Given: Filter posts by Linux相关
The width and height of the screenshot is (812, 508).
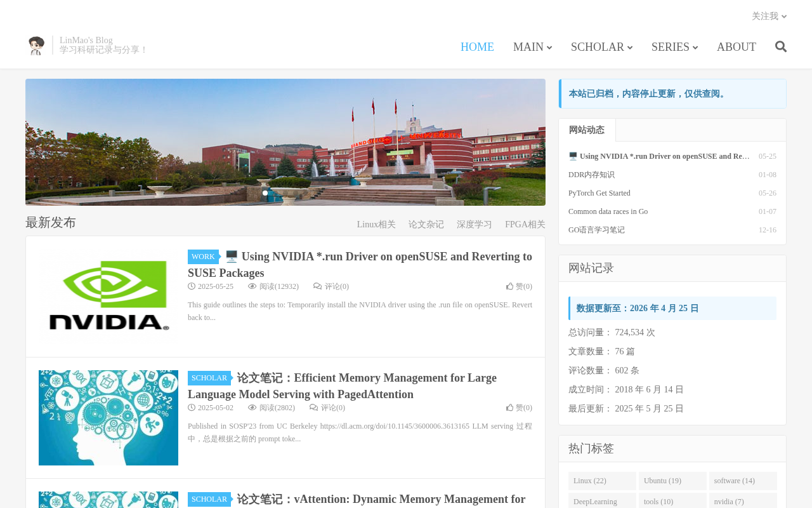Looking at the screenshot, I should 376,225.
